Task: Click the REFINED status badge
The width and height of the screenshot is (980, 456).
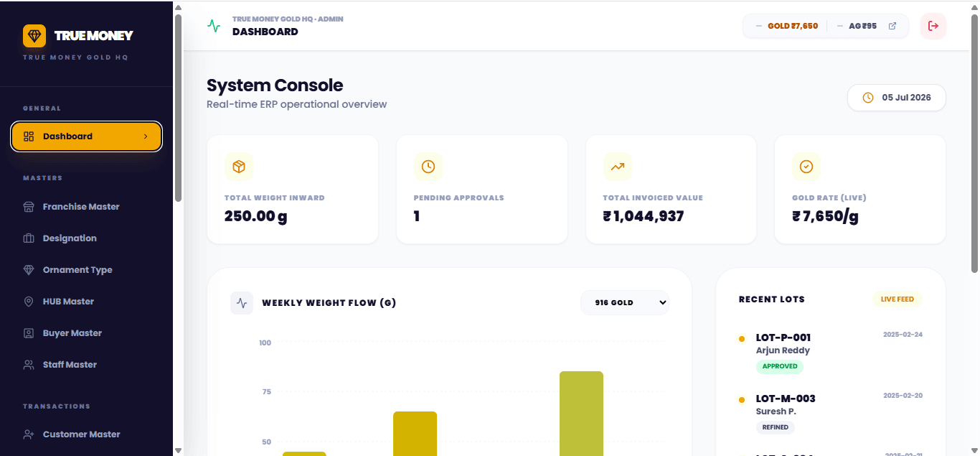Action: [x=776, y=427]
